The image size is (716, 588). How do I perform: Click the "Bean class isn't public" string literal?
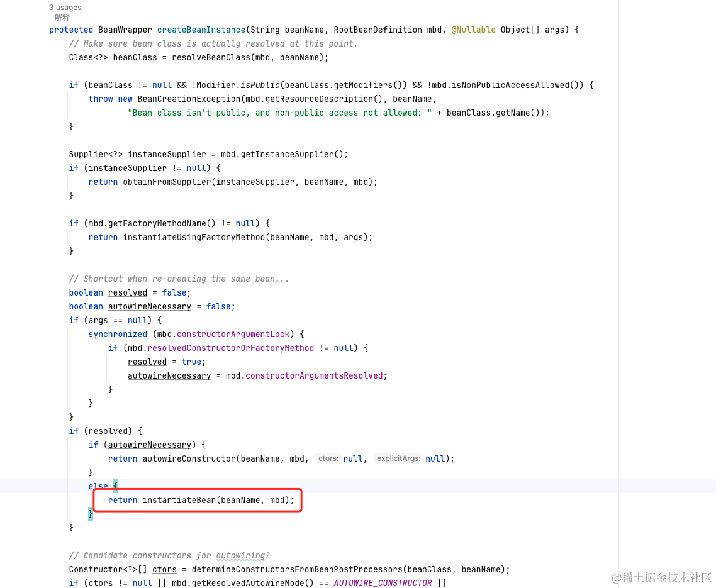[279, 113]
